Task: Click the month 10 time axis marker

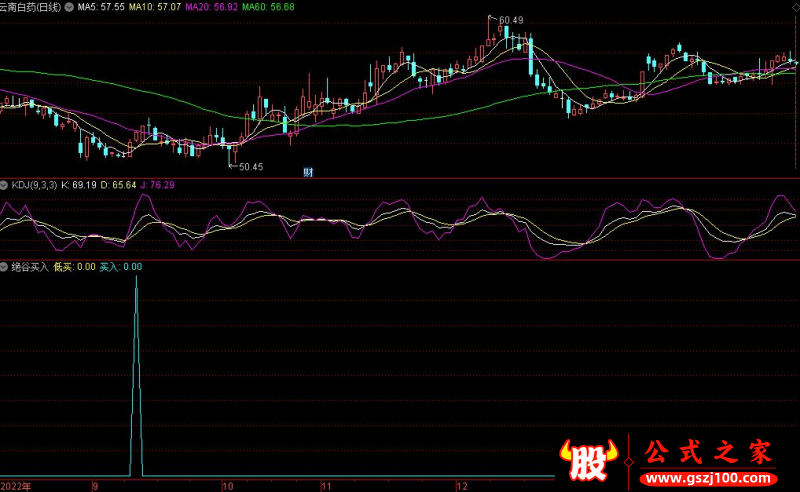Action: click(x=227, y=485)
